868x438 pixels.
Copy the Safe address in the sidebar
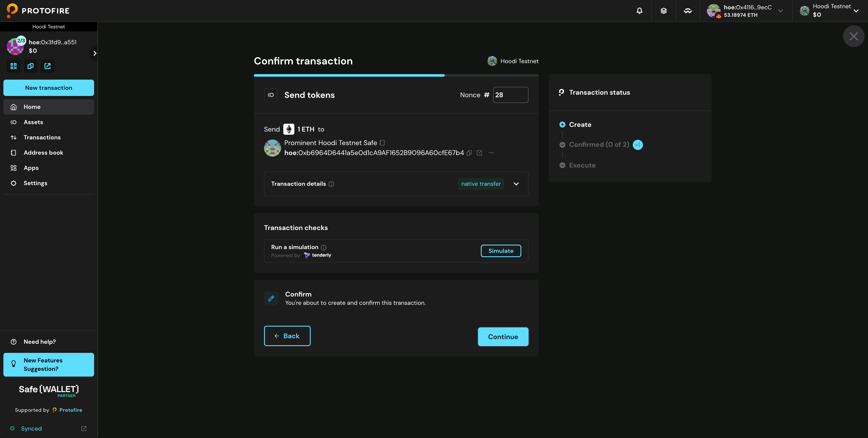30,66
